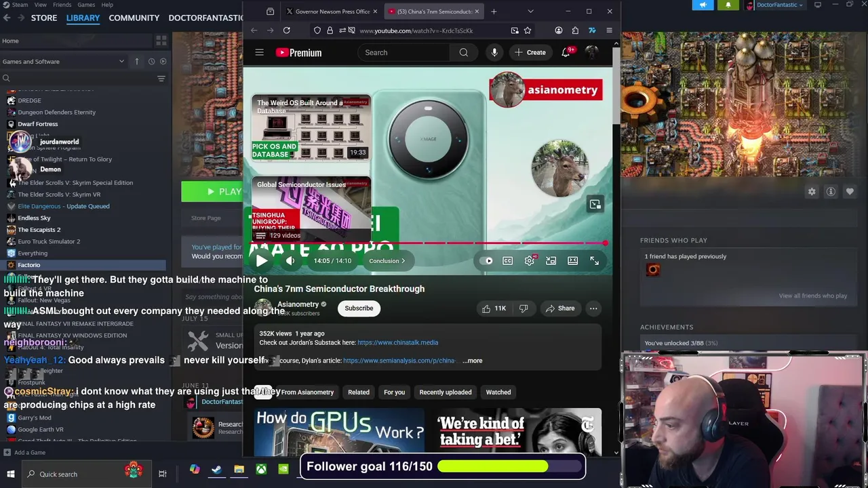Select the Watched filter chip
Image resolution: width=868 pixels, height=488 pixels.
[498, 392]
